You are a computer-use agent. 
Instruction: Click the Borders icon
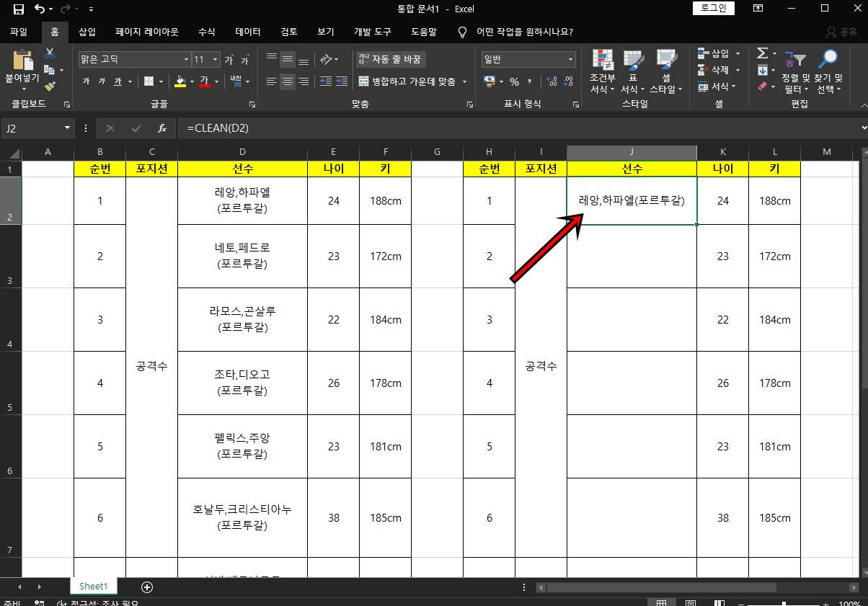coord(149,81)
